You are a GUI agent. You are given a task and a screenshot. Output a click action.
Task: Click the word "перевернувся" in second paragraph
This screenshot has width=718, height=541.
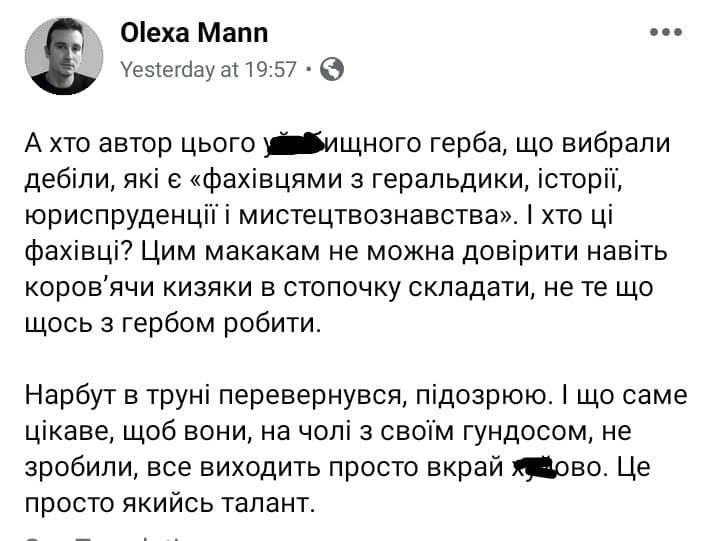click(x=302, y=395)
